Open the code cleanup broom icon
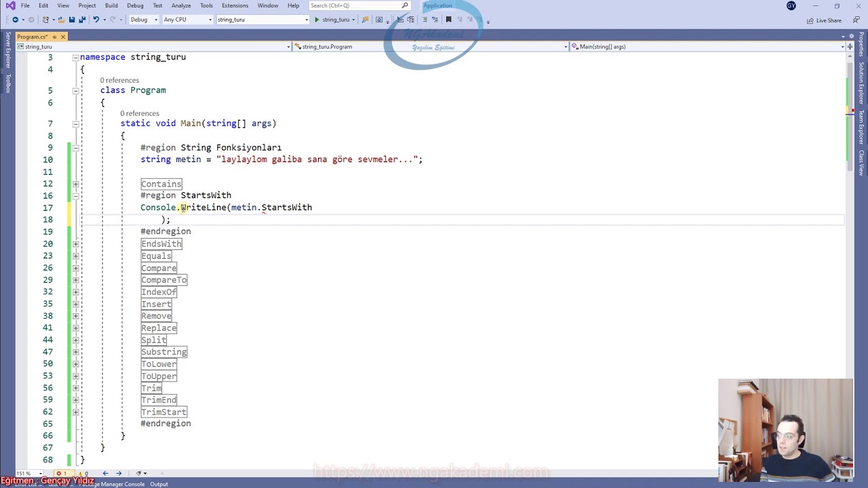The image size is (868, 488). 138,473
